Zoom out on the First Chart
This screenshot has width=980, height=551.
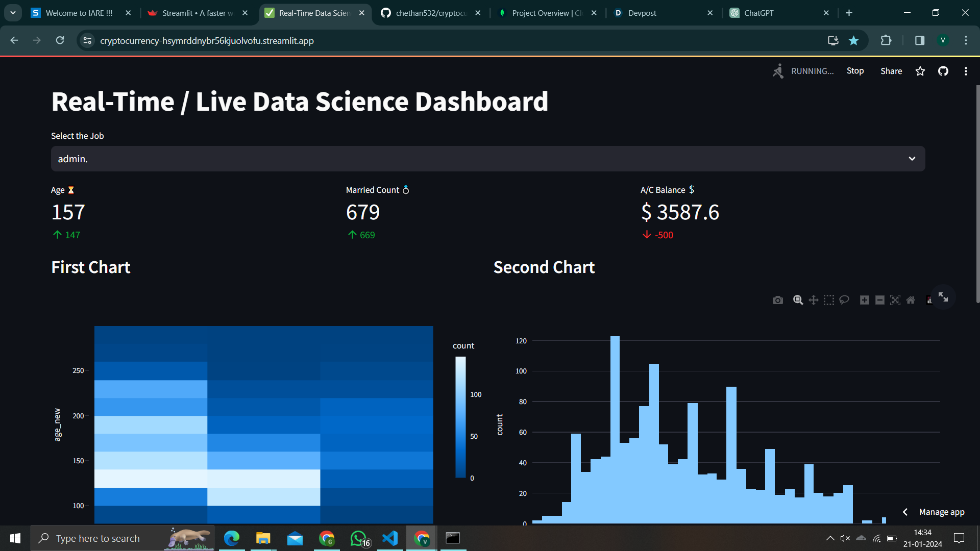880,300
